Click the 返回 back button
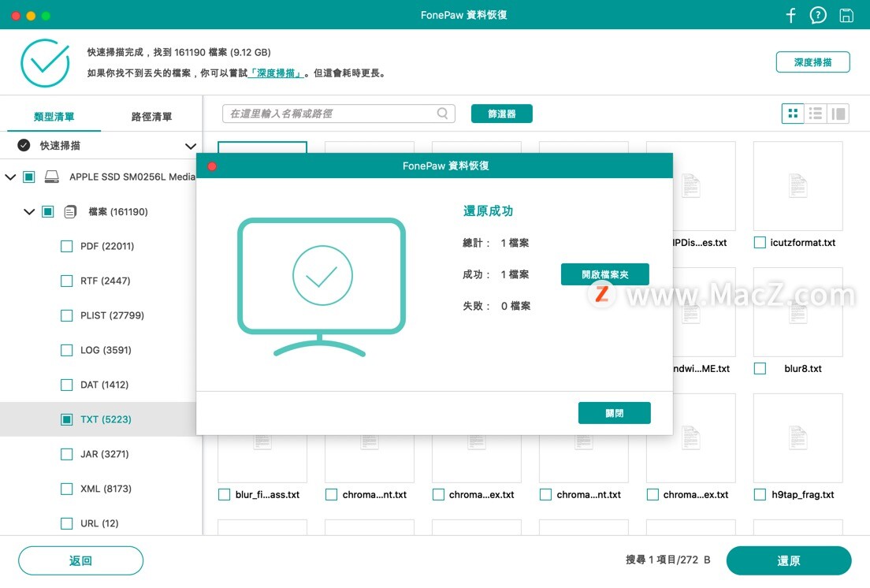Image resolution: width=870 pixels, height=588 pixels. [x=80, y=561]
